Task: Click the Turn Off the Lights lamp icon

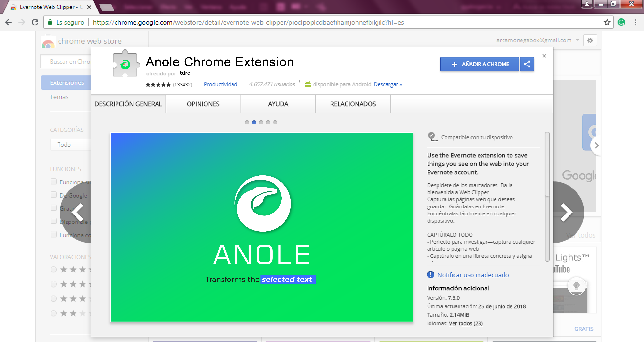Action: [576, 286]
